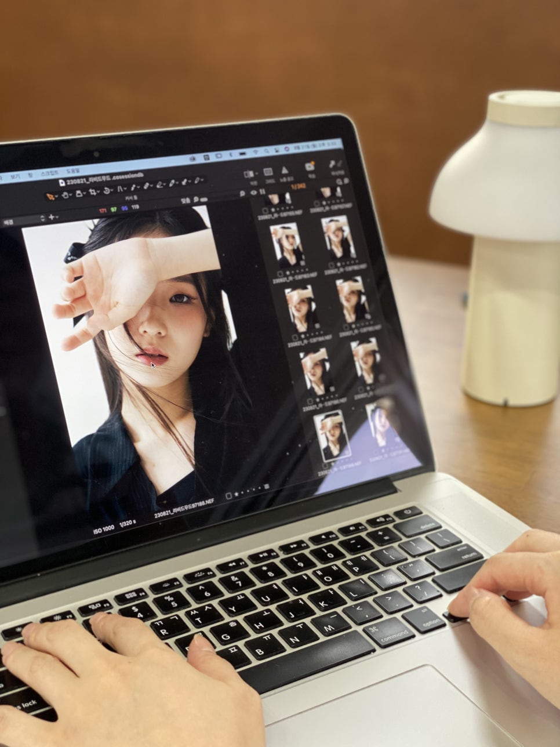
Task: Open the 배경 layer dropdown
Action: pyautogui.click(x=23, y=221)
